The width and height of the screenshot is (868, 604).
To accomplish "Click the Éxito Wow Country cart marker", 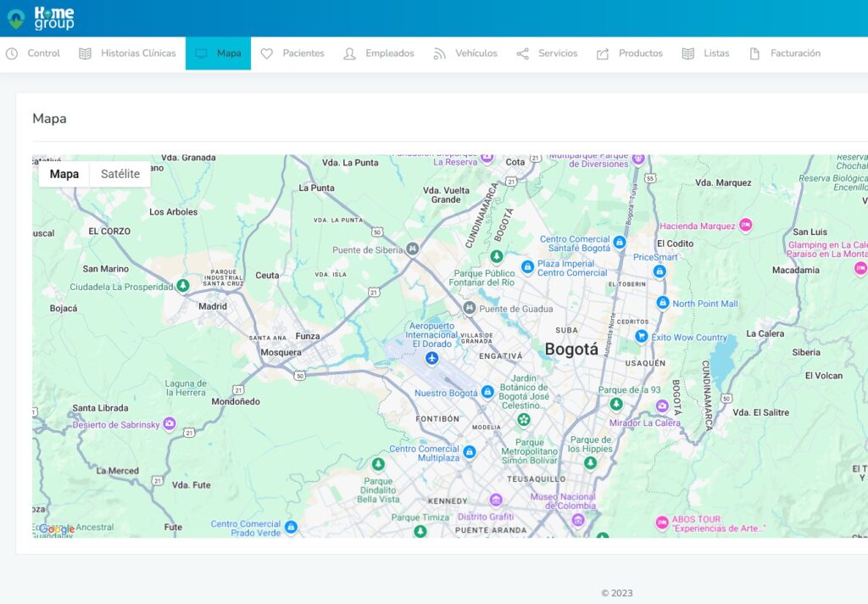I will (x=642, y=336).
